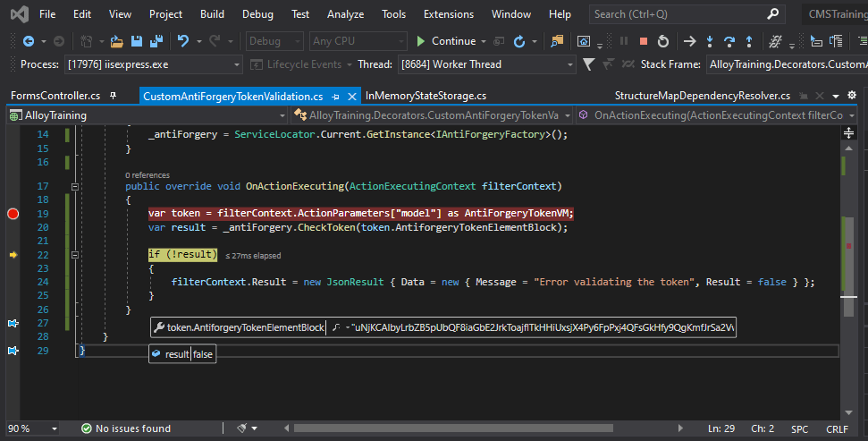
Task: Switch to FormsController.cs tab
Action: click(x=55, y=96)
